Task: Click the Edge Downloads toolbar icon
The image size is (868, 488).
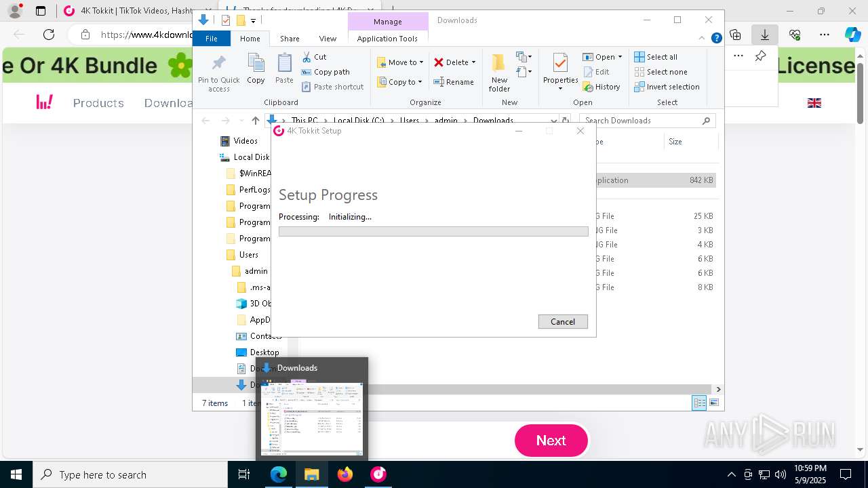Action: [x=764, y=35]
